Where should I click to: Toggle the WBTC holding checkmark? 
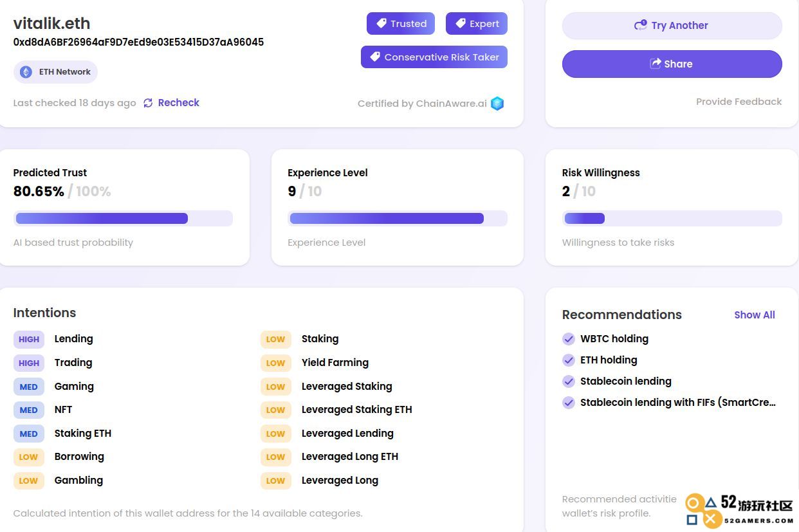point(569,339)
